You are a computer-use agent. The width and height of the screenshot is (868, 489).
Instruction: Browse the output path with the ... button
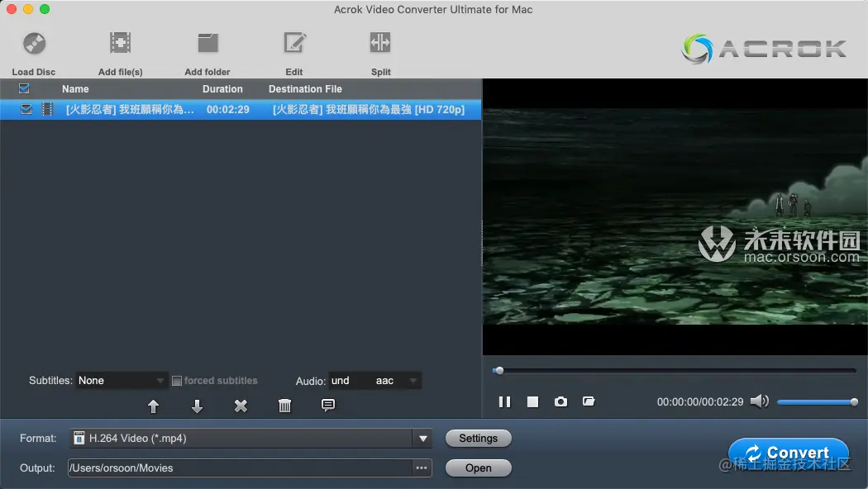point(422,468)
